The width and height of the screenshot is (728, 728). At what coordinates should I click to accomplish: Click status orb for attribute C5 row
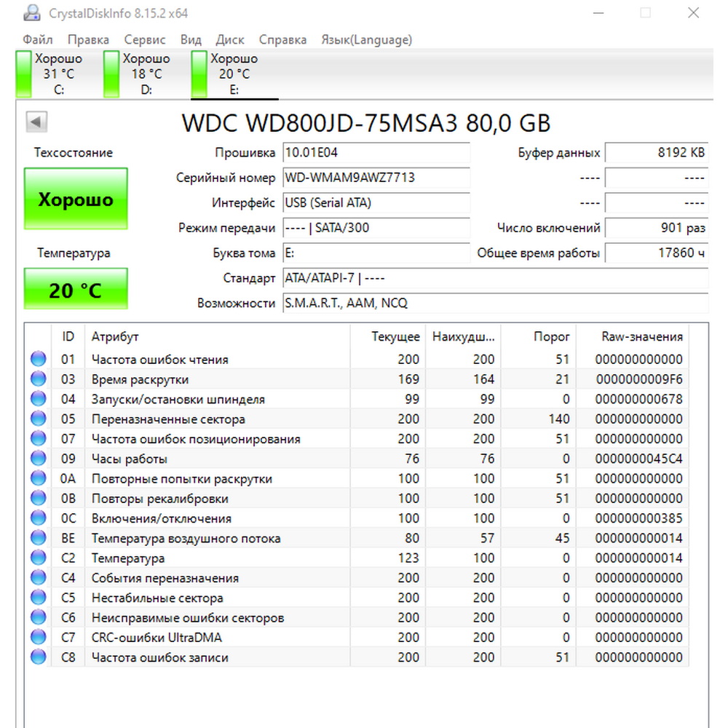coord(39,598)
